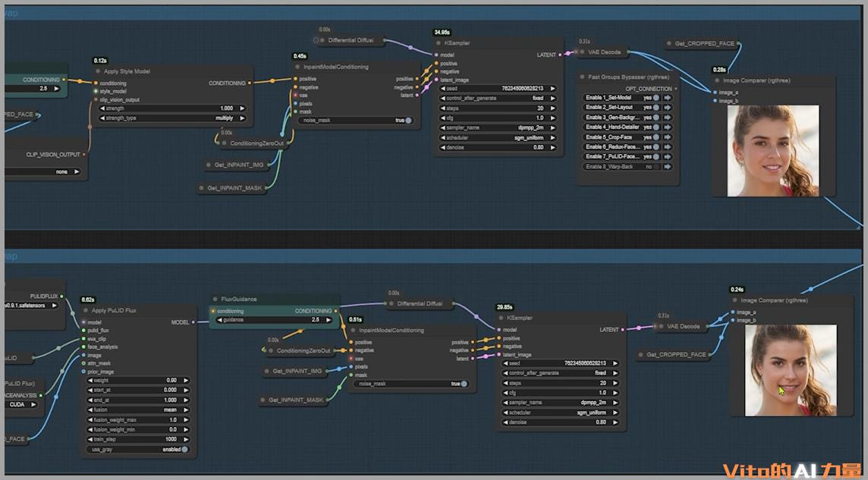Toggle Enable 1_Set-Model off
Screen dimensions: 868x480
point(656,98)
